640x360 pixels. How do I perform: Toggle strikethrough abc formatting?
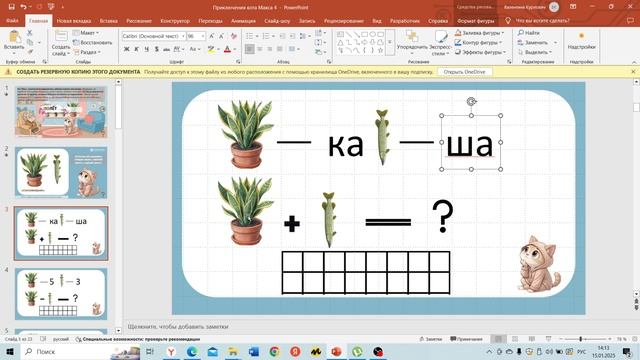pos(166,49)
